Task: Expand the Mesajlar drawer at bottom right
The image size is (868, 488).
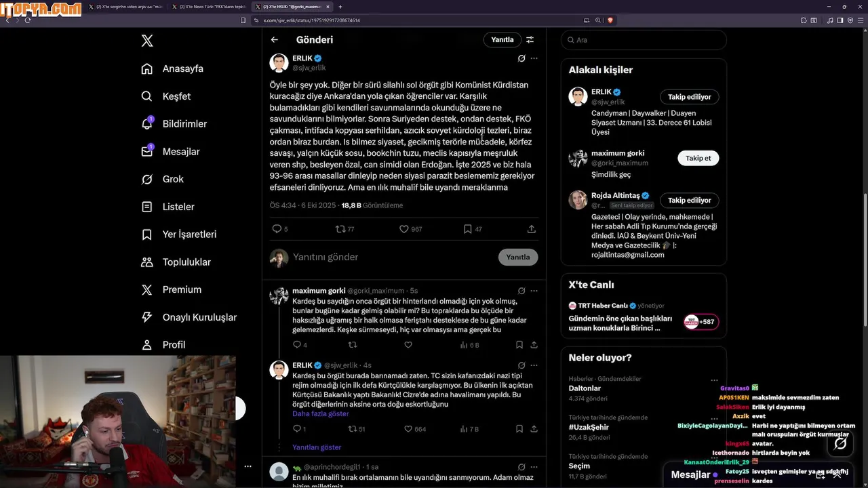Action: click(x=837, y=475)
